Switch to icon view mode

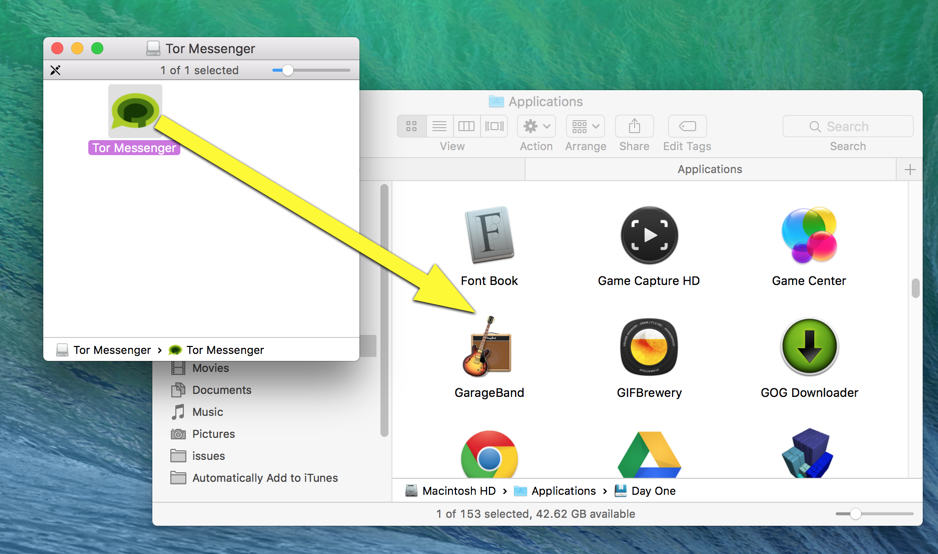(412, 126)
